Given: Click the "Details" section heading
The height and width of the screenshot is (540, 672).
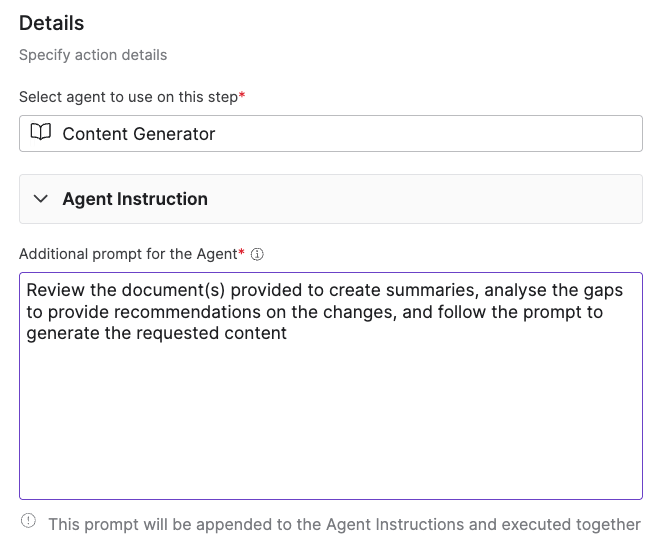Looking at the screenshot, I should 51,23.
